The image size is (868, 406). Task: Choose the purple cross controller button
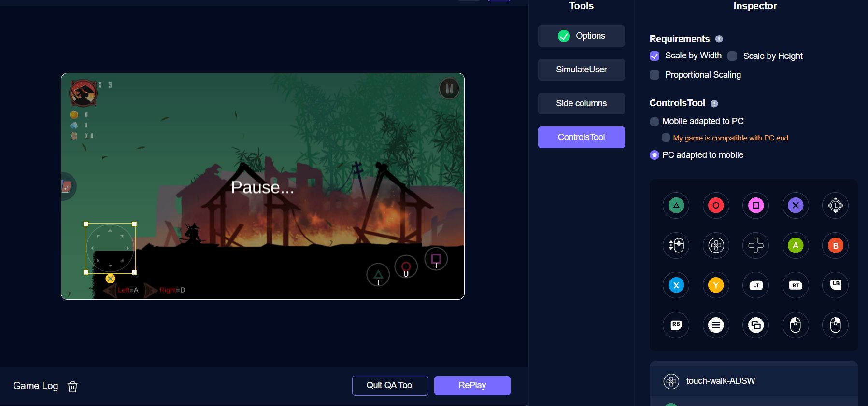(796, 205)
